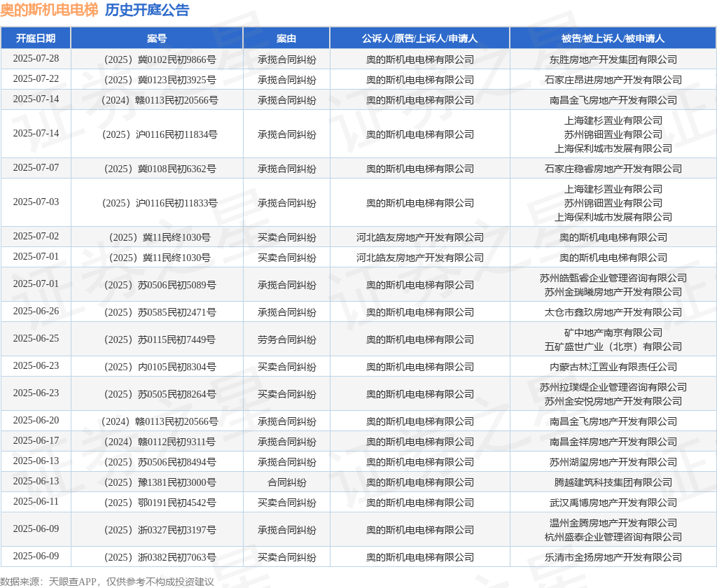Click date cell 2025-06-17
Screen dimensions: 717x588
click(36, 441)
